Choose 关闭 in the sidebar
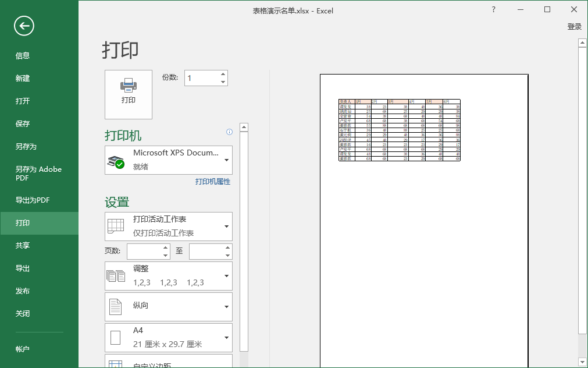Image resolution: width=588 pixels, height=368 pixels. [40, 313]
